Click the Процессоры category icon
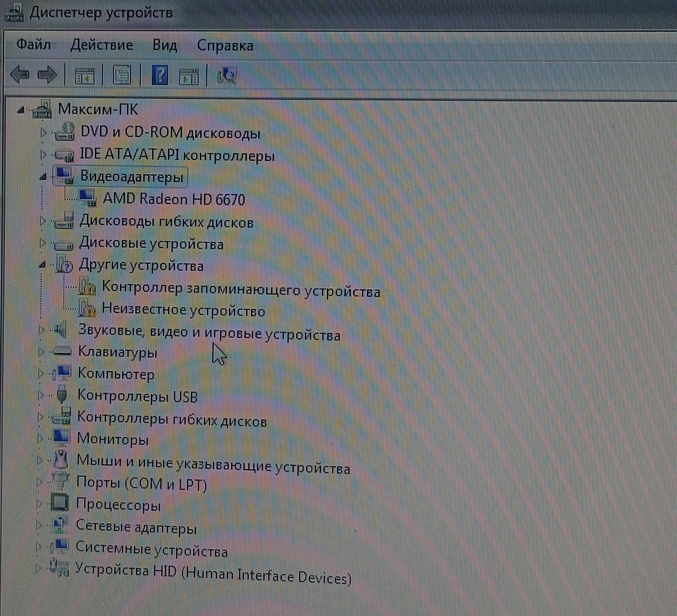677x616 pixels. pos(60,503)
